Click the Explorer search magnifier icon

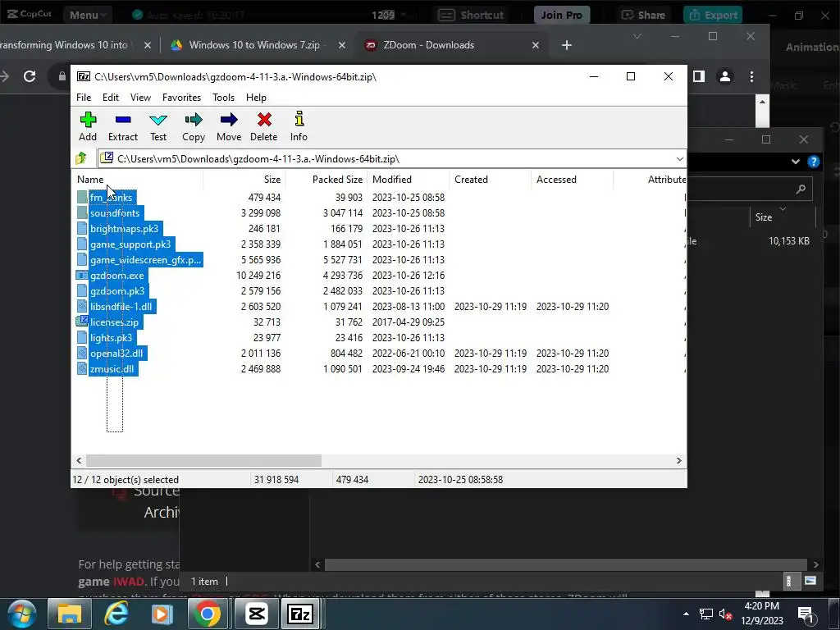click(801, 189)
